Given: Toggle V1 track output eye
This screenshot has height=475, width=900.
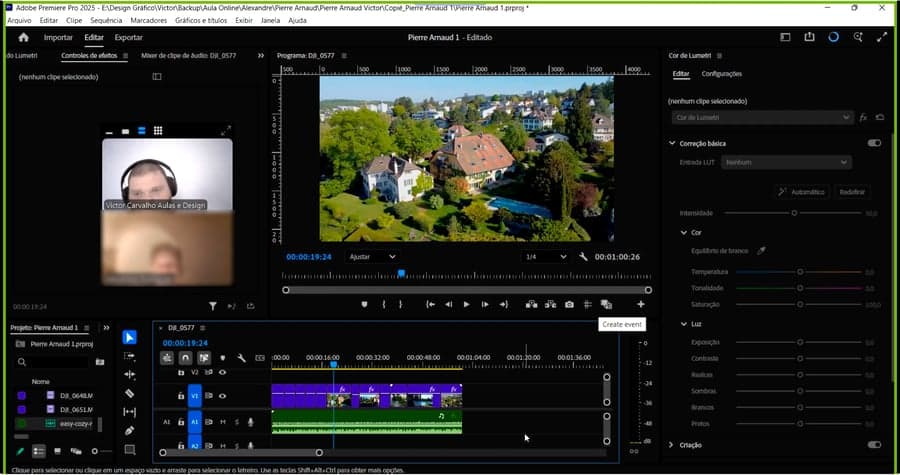Looking at the screenshot, I should (x=223, y=396).
